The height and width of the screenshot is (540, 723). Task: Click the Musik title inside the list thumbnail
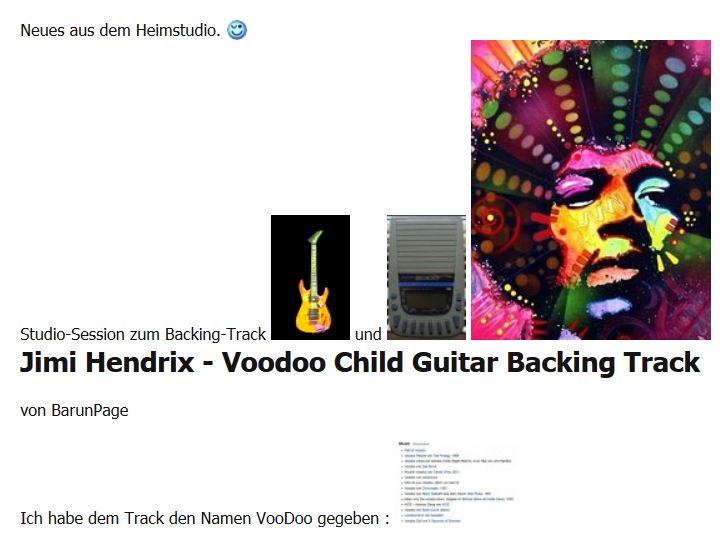[x=404, y=444]
